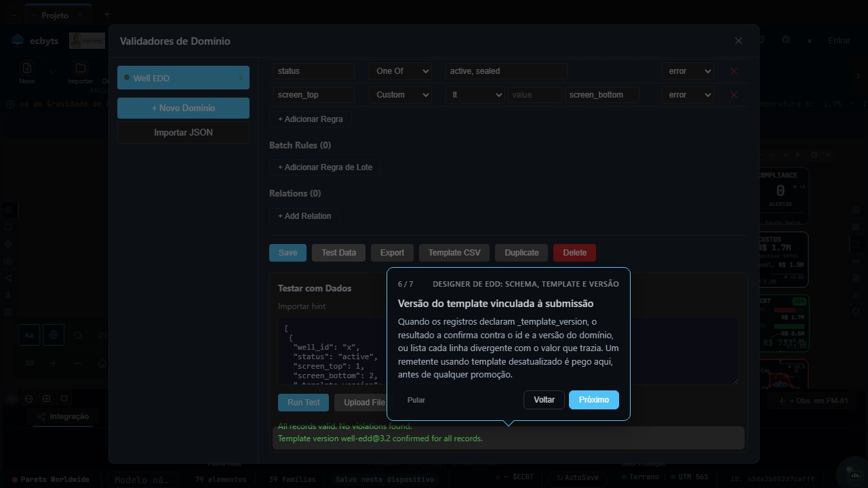Toggle the 3D view button
868x488 pixels.
click(29, 363)
